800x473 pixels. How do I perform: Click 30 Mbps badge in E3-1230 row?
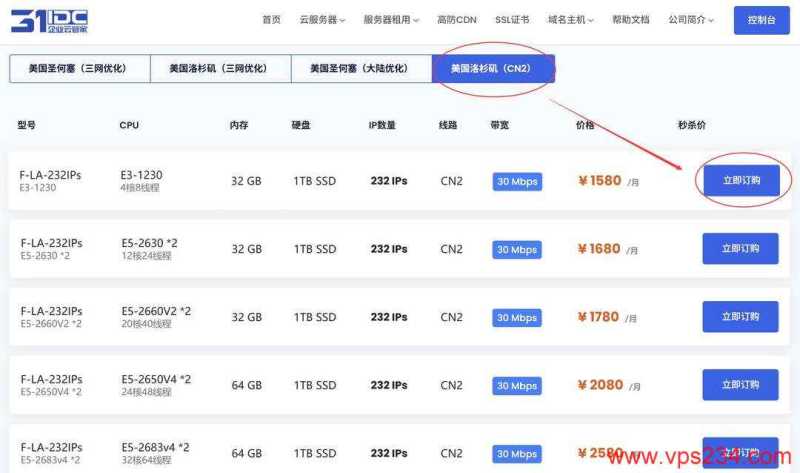click(517, 182)
